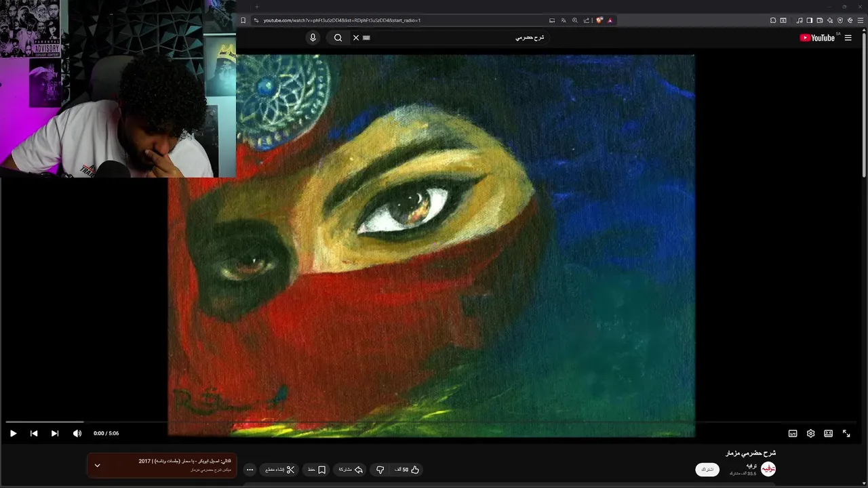868x488 pixels.
Task: Open player settings gear
Action: coord(810,433)
